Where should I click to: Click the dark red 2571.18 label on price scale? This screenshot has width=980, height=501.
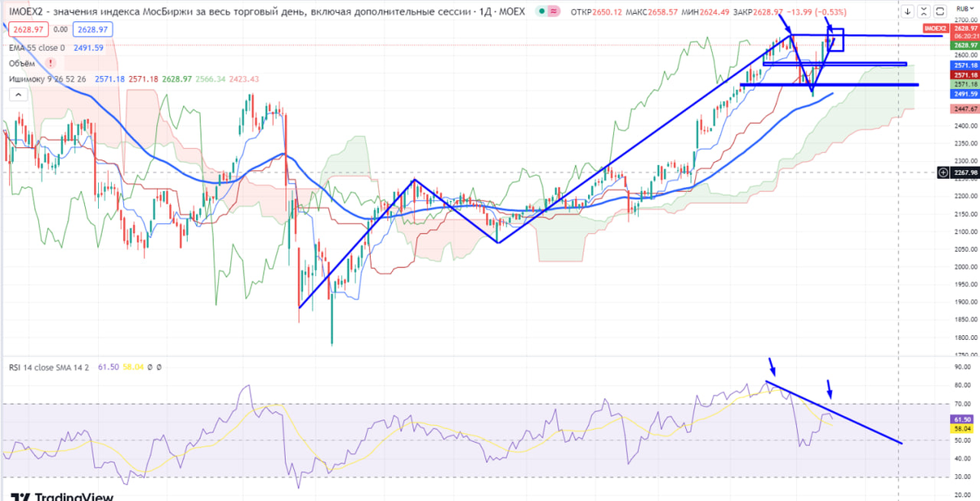tap(964, 74)
